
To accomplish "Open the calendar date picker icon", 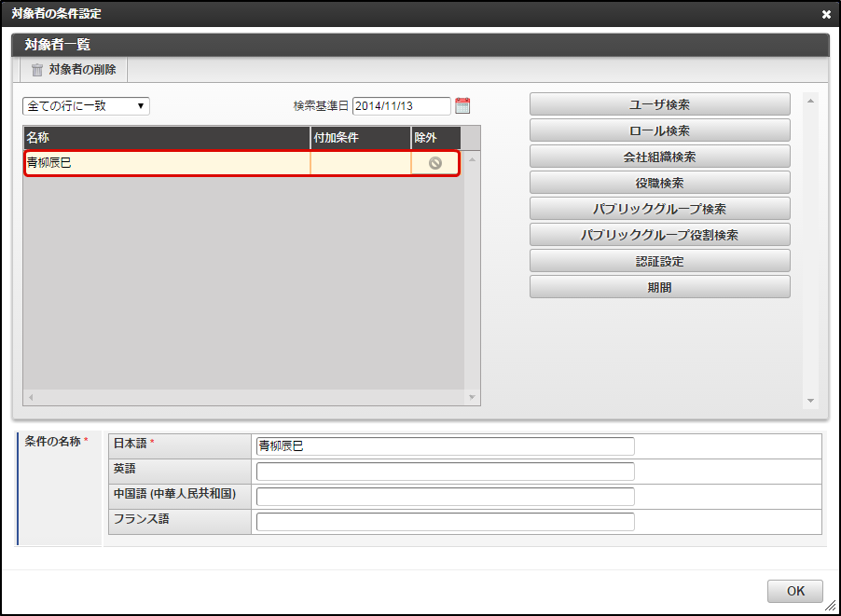I will pyautogui.click(x=462, y=105).
